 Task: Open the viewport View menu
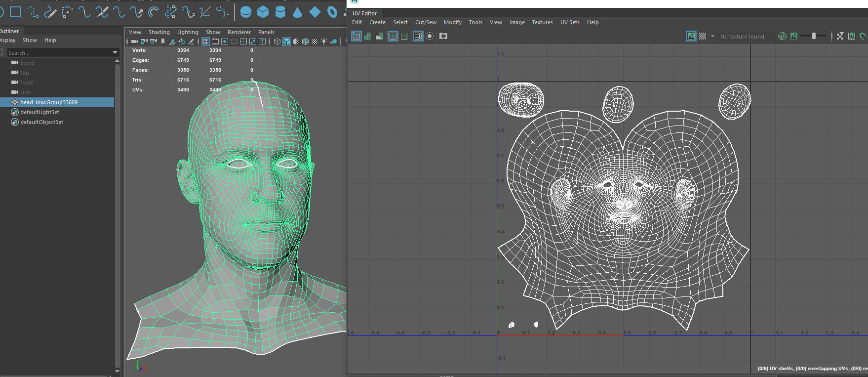(135, 32)
